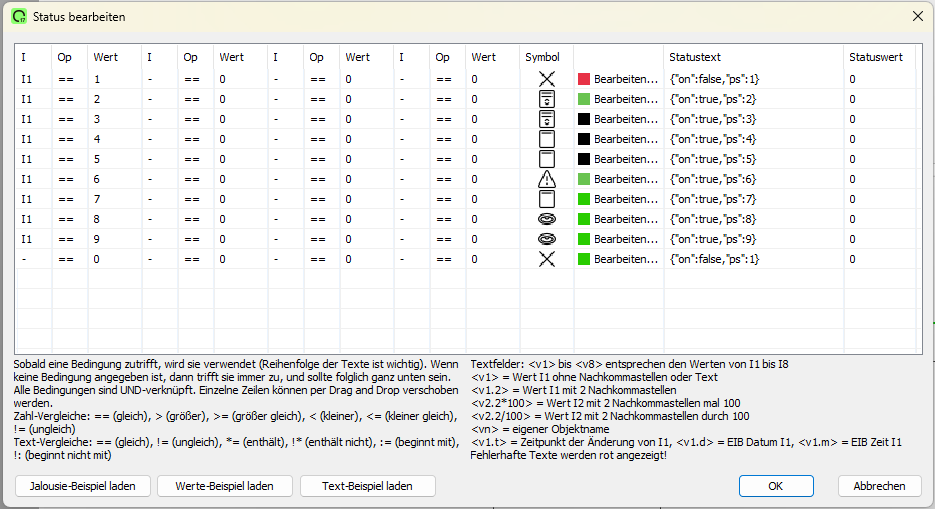935x509 pixels.
Task: Click the green color swatch in row 8
Action: [x=584, y=219]
